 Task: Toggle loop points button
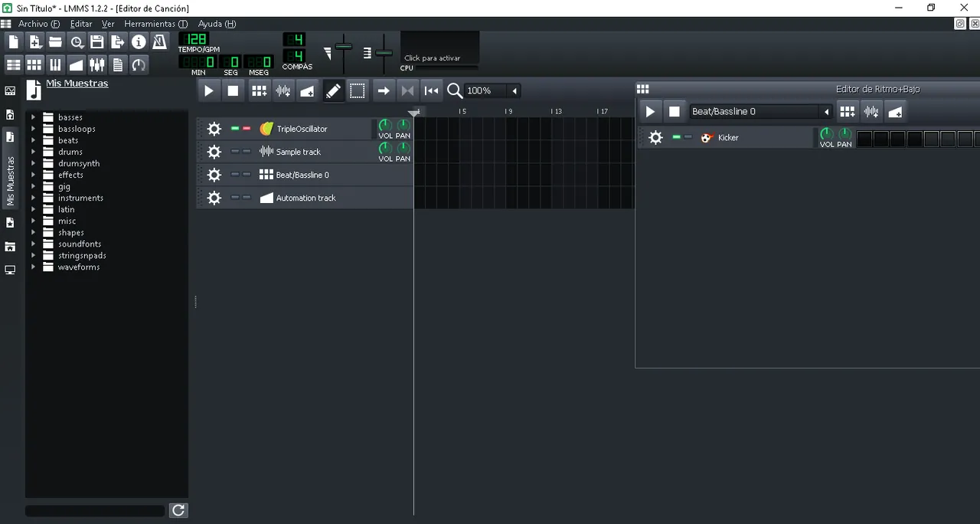(407, 90)
